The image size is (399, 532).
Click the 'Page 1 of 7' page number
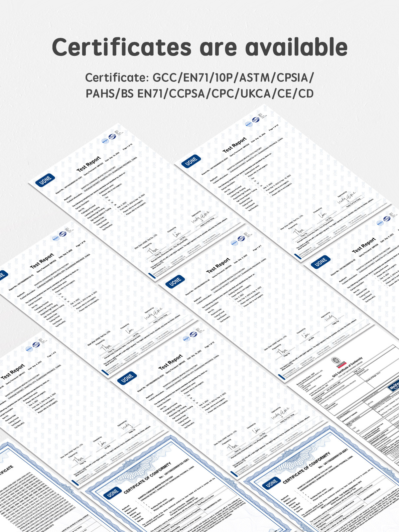click(x=257, y=248)
